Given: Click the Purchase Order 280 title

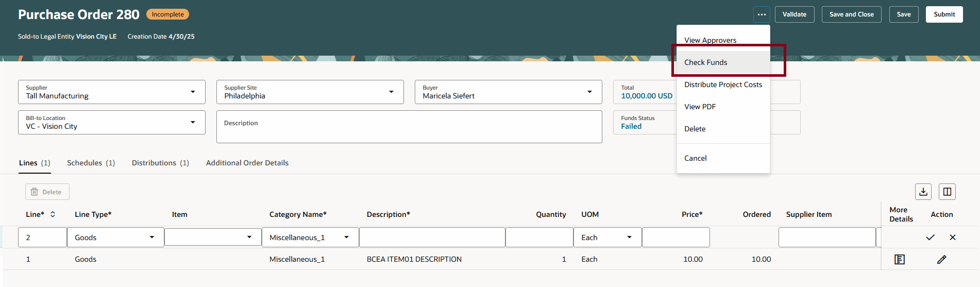Looking at the screenshot, I should click(x=79, y=14).
